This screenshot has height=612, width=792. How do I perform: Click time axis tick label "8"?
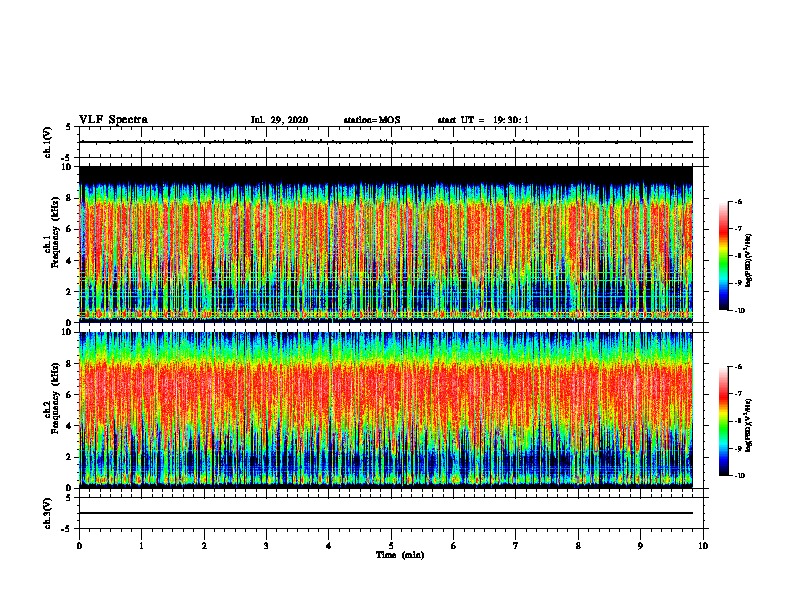[x=578, y=546]
